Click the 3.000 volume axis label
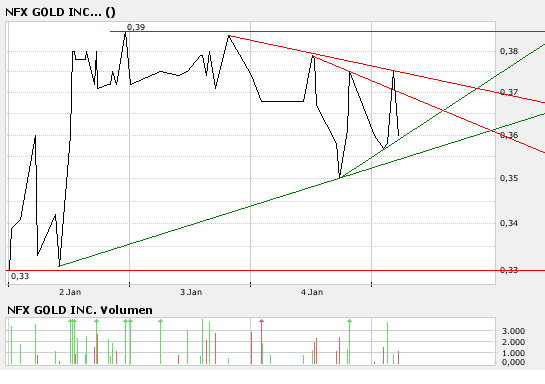Viewport: 545px width, 384px height. [x=513, y=331]
